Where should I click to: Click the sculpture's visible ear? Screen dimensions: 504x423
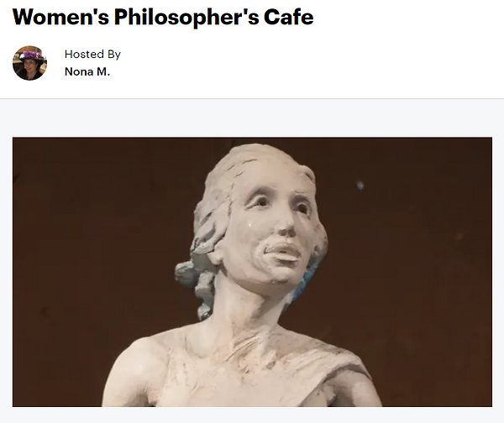point(215,255)
